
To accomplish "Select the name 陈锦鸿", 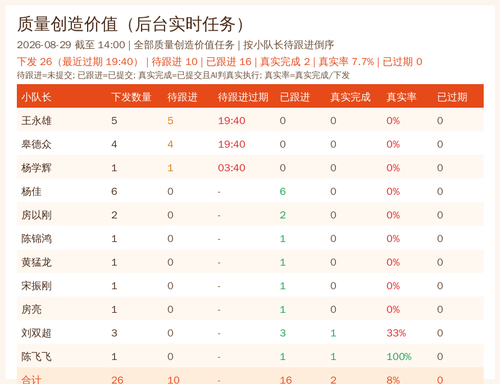I will coord(36,239).
